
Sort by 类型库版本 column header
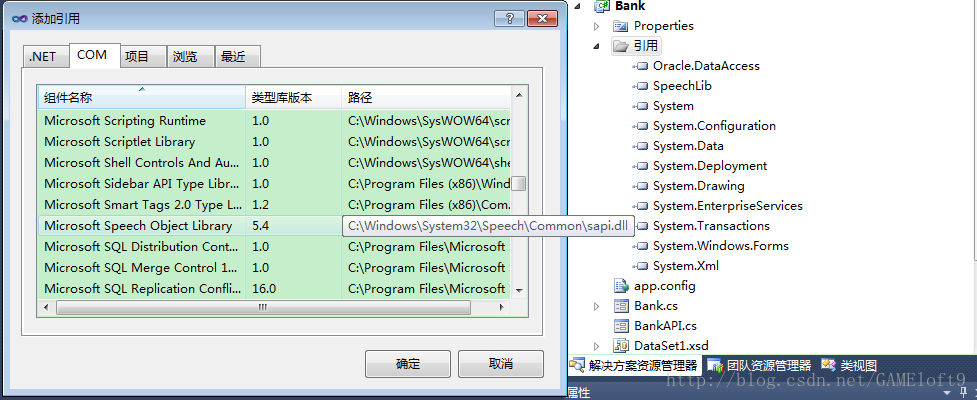click(x=293, y=98)
